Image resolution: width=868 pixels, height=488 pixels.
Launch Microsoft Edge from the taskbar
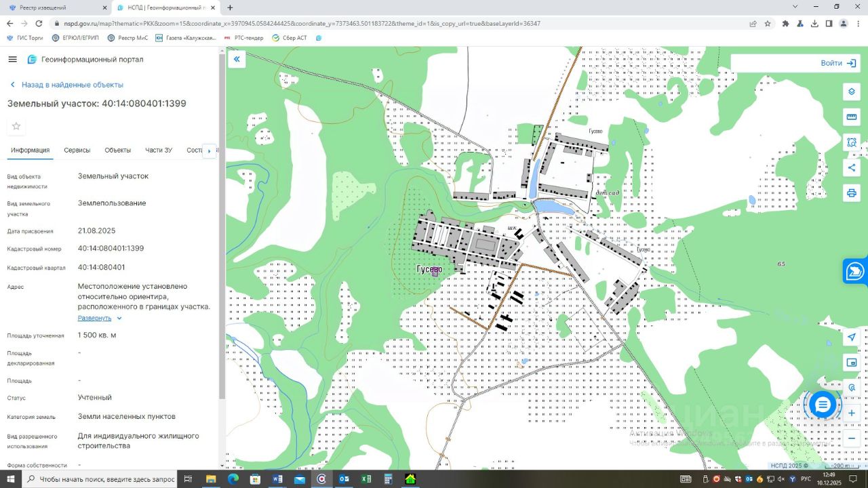[x=233, y=479]
